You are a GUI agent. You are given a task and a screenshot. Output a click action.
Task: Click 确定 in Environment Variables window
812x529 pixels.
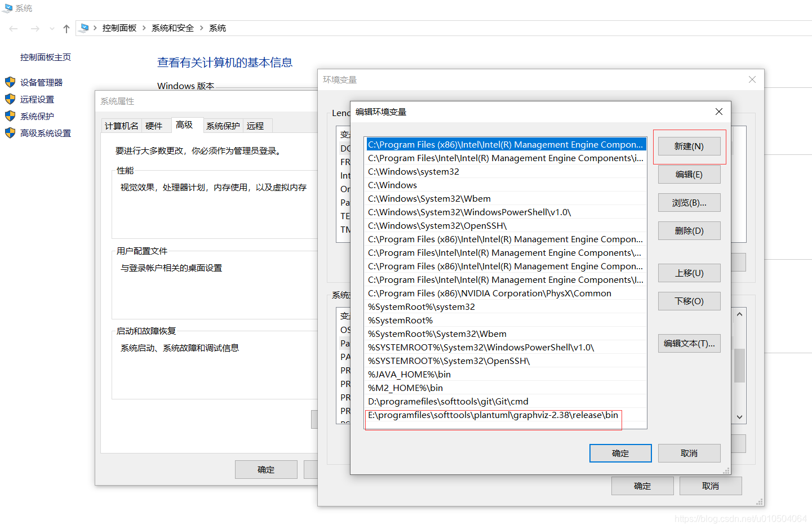642,486
